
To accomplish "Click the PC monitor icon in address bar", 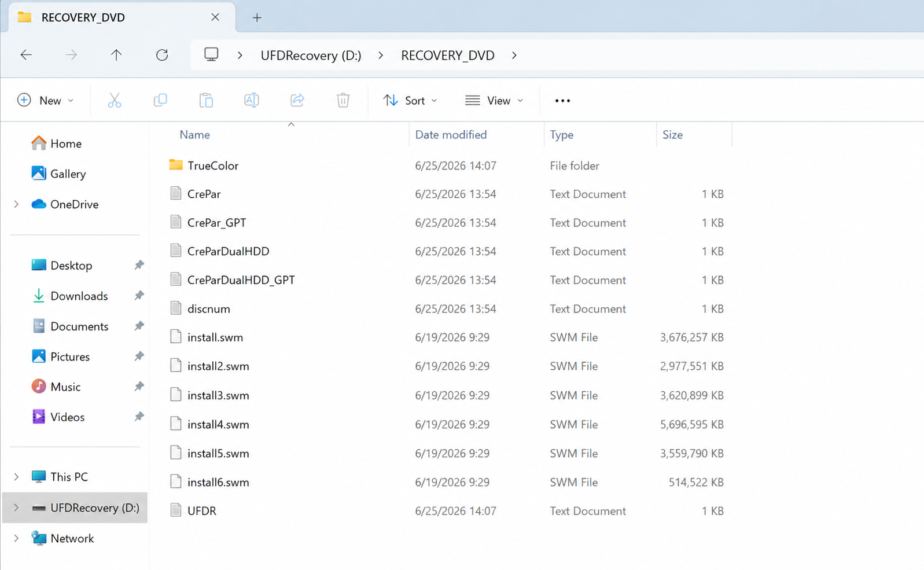I will tap(211, 54).
